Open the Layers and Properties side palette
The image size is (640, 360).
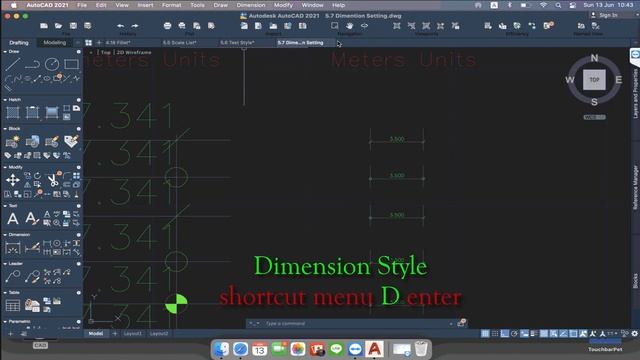tap(635, 93)
